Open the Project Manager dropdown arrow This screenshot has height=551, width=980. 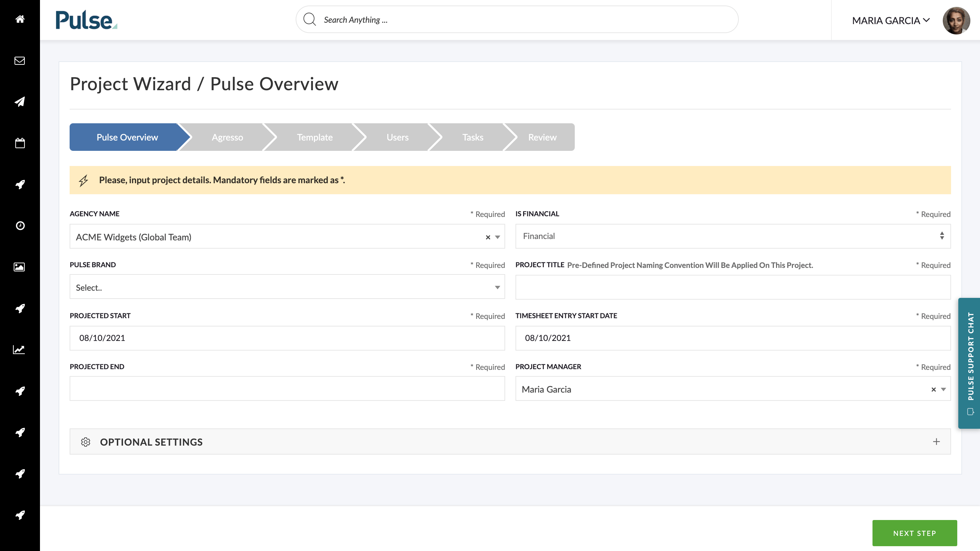pyautogui.click(x=943, y=389)
